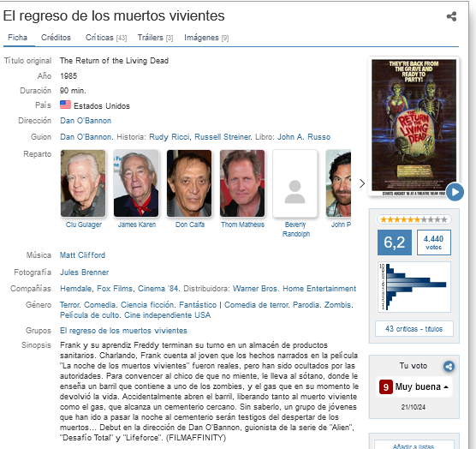The width and height of the screenshot is (476, 449).
Task: Open cinematographer Jules Brenner link
Action: [x=85, y=272]
